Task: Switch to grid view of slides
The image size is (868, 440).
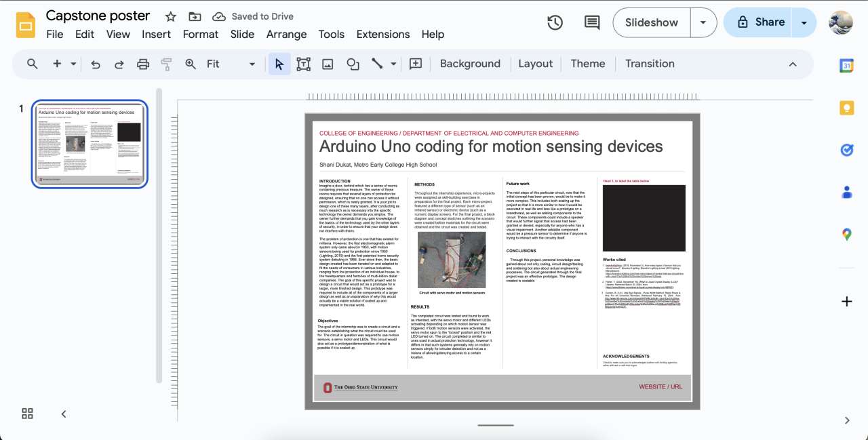Action: (28, 414)
